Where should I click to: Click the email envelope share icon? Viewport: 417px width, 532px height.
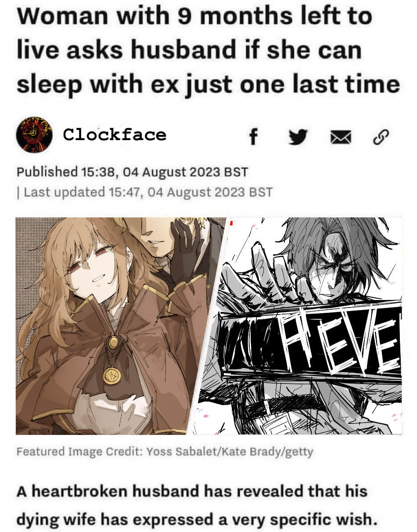click(341, 138)
